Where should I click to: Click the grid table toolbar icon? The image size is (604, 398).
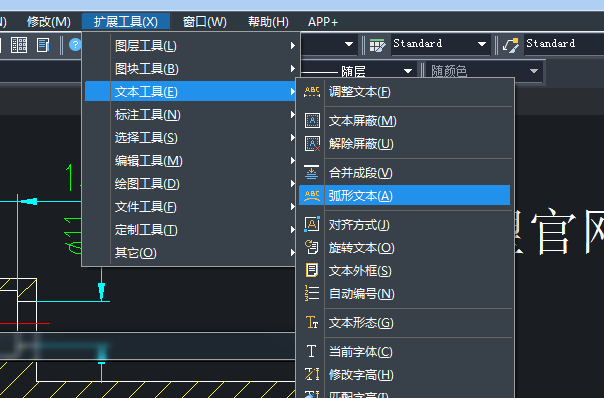click(18, 45)
